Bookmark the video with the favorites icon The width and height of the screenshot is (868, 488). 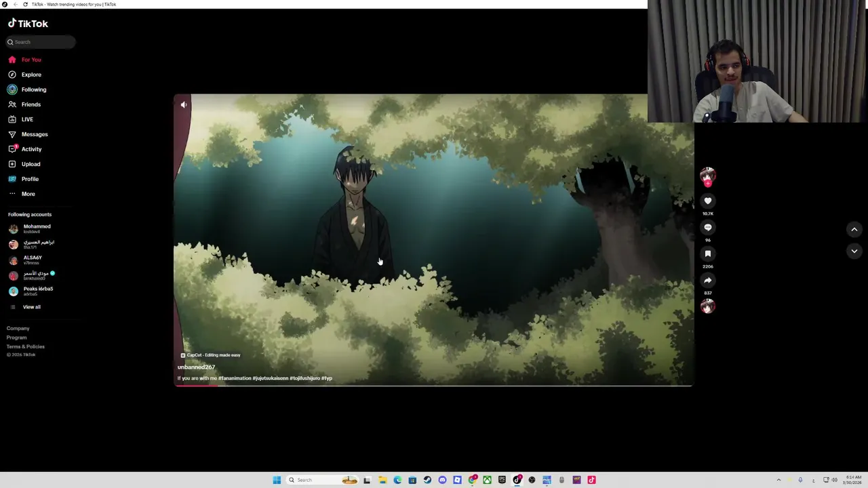pos(707,253)
